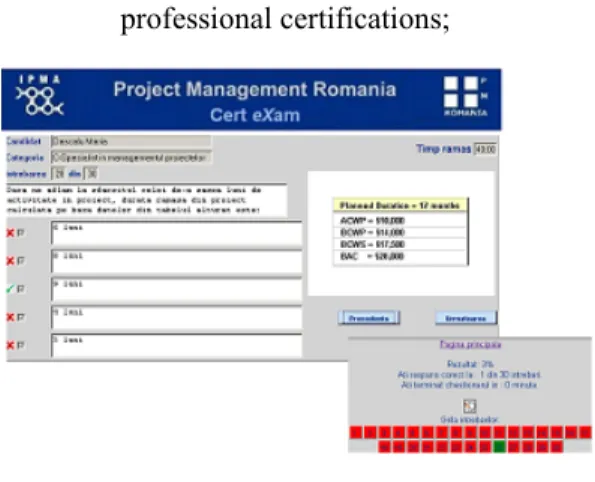595x482 pixels.
Task: Click the red X beside the second answer
Action: [x=10, y=261]
